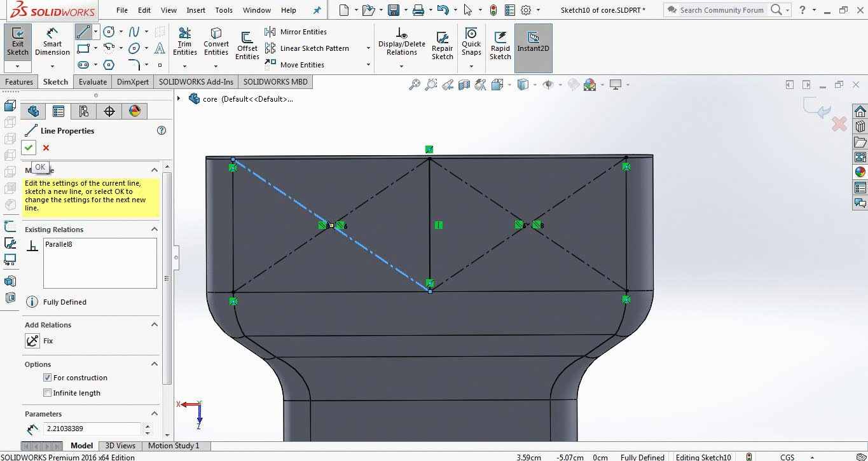Collapse the Message section

pos(154,170)
